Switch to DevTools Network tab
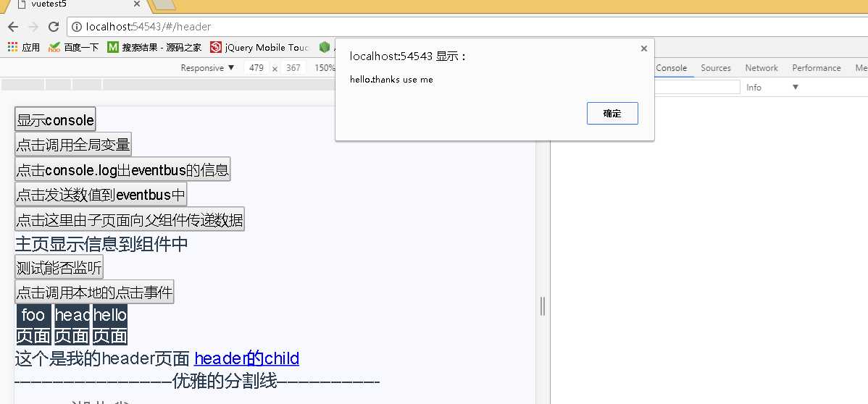Image resolution: width=868 pixels, height=404 pixels. coord(761,68)
